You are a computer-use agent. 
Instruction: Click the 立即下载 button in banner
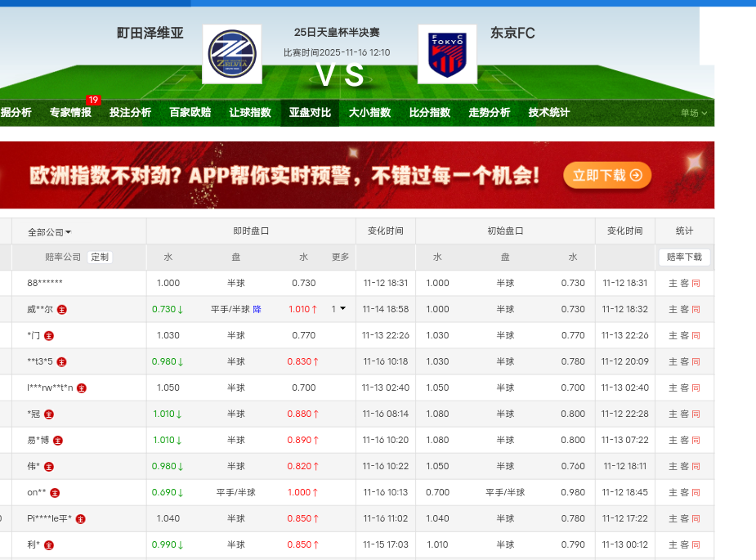click(x=606, y=175)
